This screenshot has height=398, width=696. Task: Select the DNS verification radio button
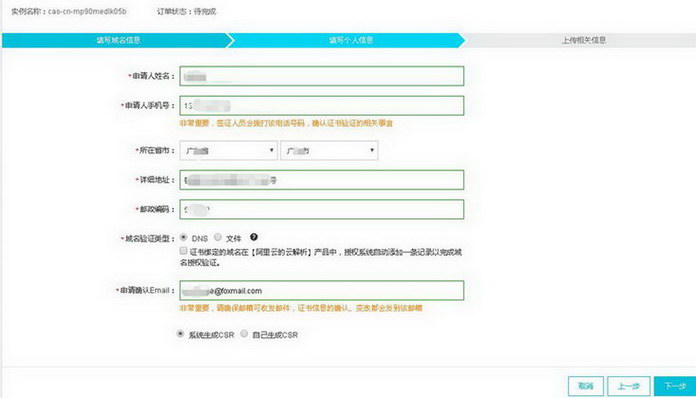click(183, 237)
